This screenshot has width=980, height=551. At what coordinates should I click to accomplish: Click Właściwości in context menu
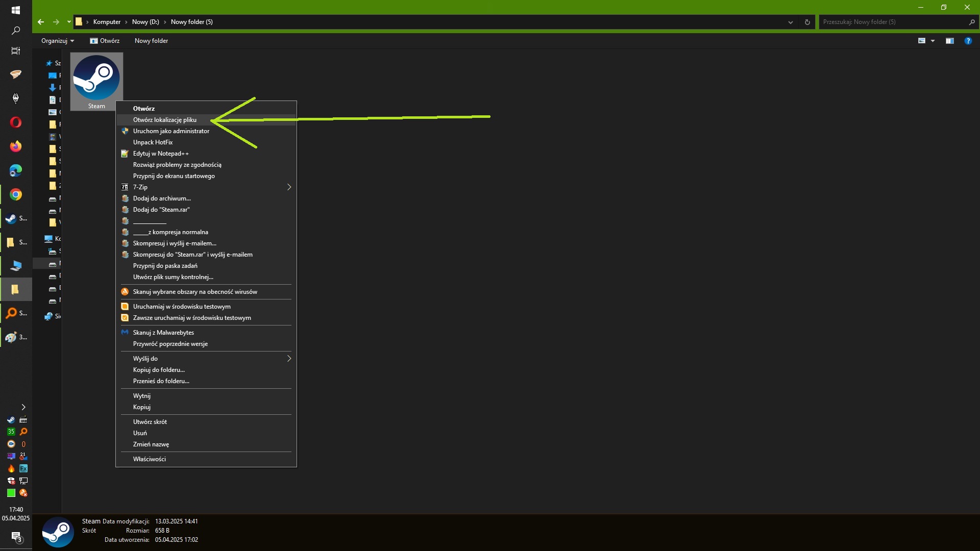[x=149, y=459]
